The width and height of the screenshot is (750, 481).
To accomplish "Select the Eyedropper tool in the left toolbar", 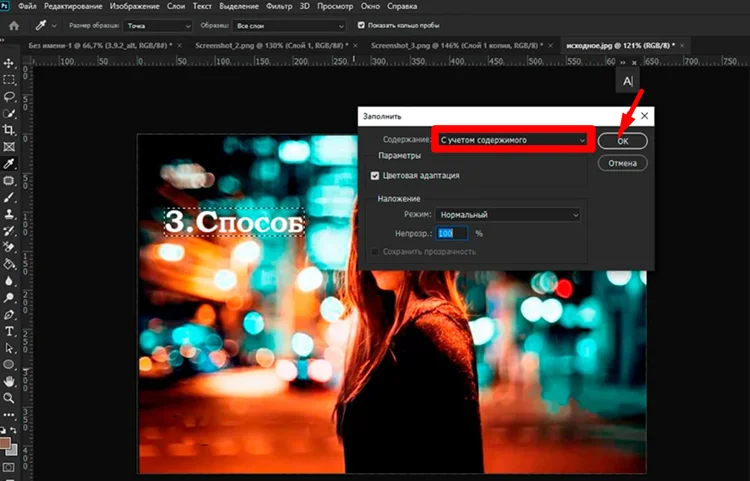I will (9, 164).
